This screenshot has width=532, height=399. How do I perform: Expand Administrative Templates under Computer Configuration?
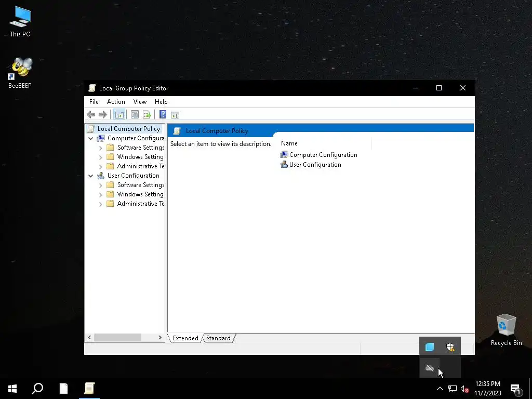(100, 167)
